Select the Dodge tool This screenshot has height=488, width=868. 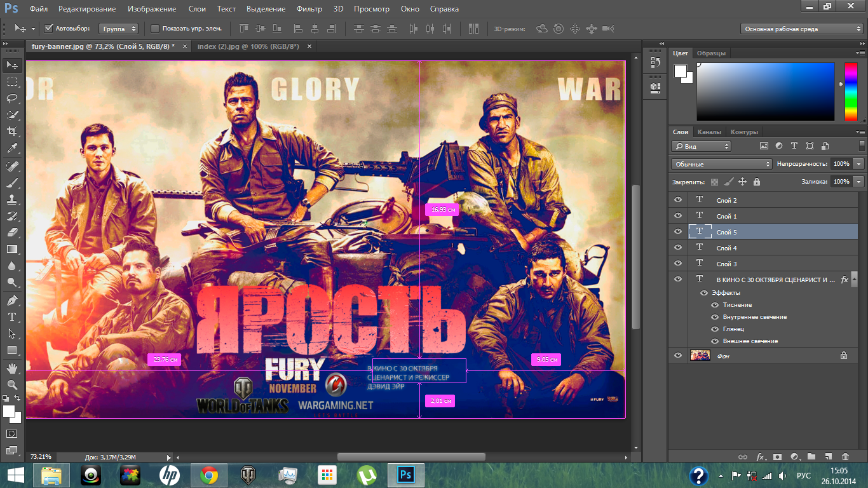[x=12, y=282]
